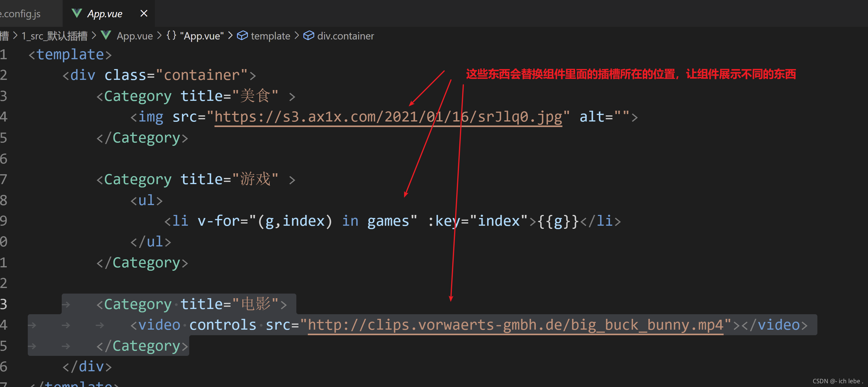Click the title="游戏" attribute
This screenshot has height=387, width=868.
tap(229, 179)
